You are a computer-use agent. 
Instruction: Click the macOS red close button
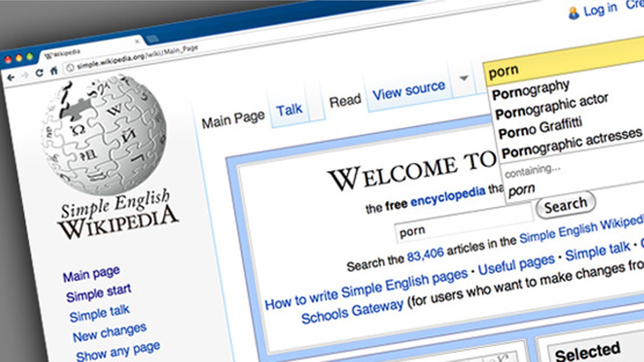coord(8,60)
